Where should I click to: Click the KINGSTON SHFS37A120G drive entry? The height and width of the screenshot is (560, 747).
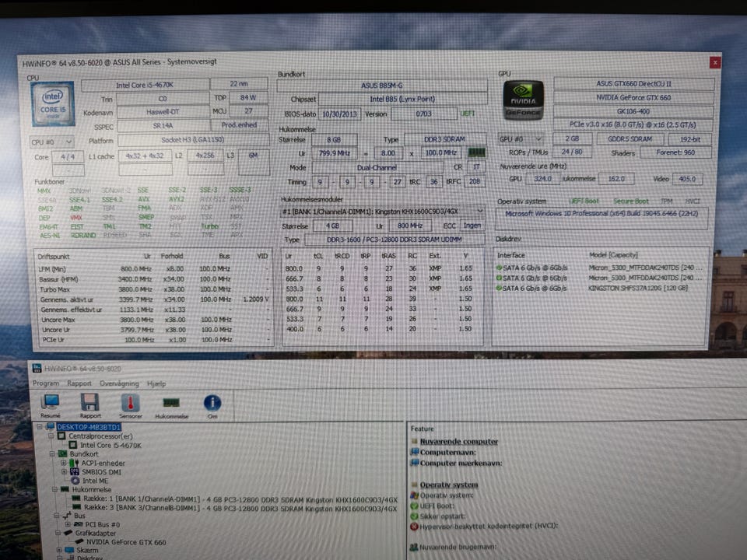(x=637, y=288)
